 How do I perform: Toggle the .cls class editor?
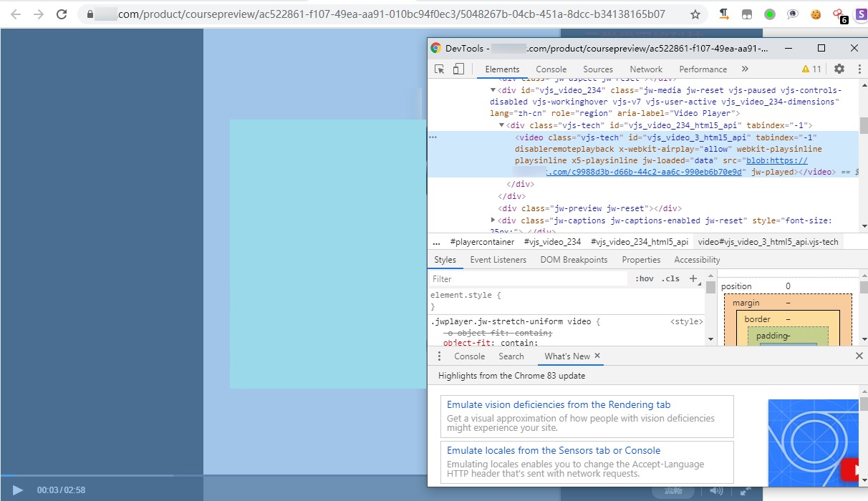click(670, 279)
